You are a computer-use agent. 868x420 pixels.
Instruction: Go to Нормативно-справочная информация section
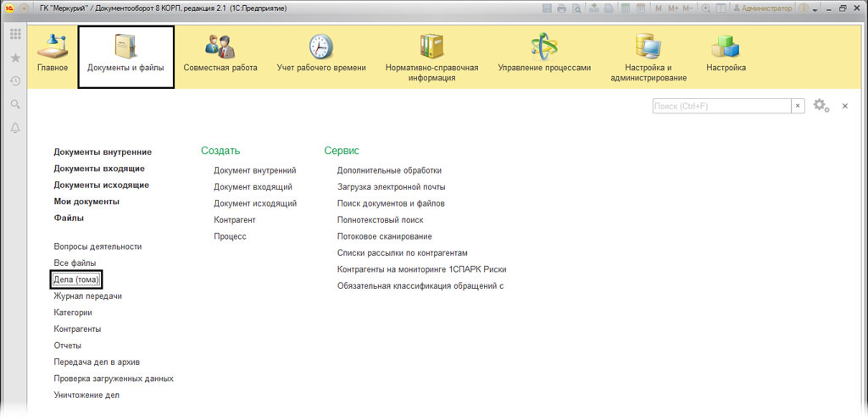click(x=431, y=59)
